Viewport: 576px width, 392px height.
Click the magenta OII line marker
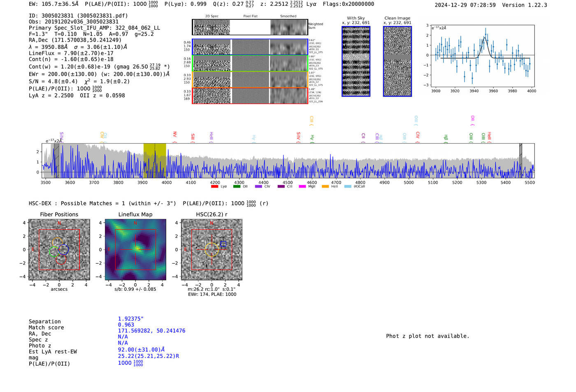click(473, 121)
